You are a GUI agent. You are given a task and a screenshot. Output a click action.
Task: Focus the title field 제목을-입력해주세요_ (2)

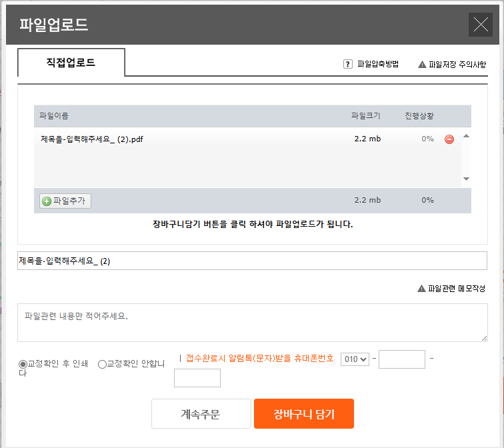[252, 261]
